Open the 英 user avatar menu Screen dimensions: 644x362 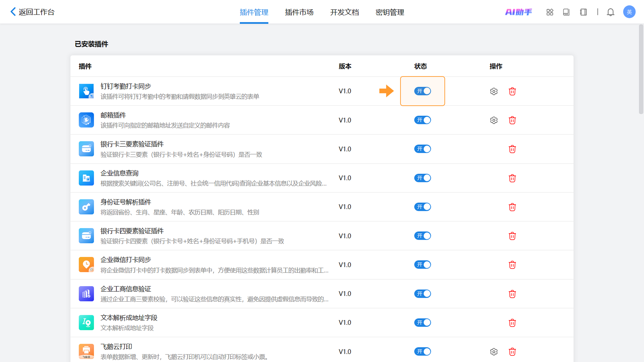[x=629, y=12]
